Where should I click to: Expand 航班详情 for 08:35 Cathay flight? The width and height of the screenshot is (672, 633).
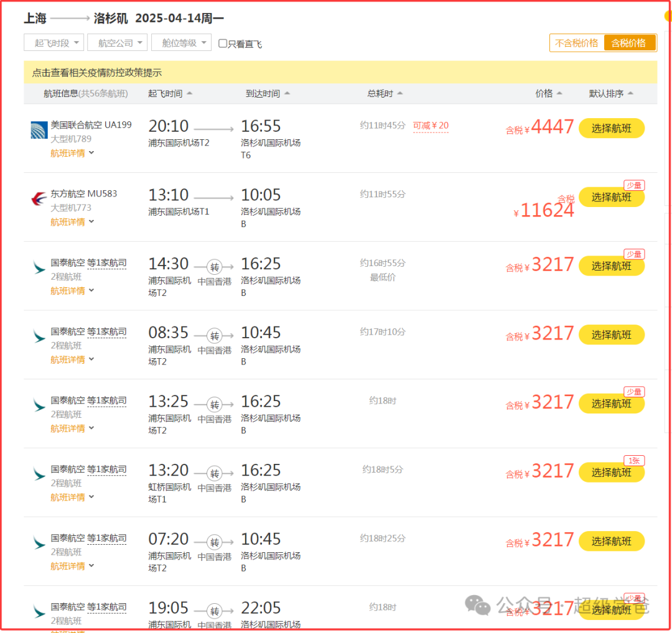click(72, 360)
